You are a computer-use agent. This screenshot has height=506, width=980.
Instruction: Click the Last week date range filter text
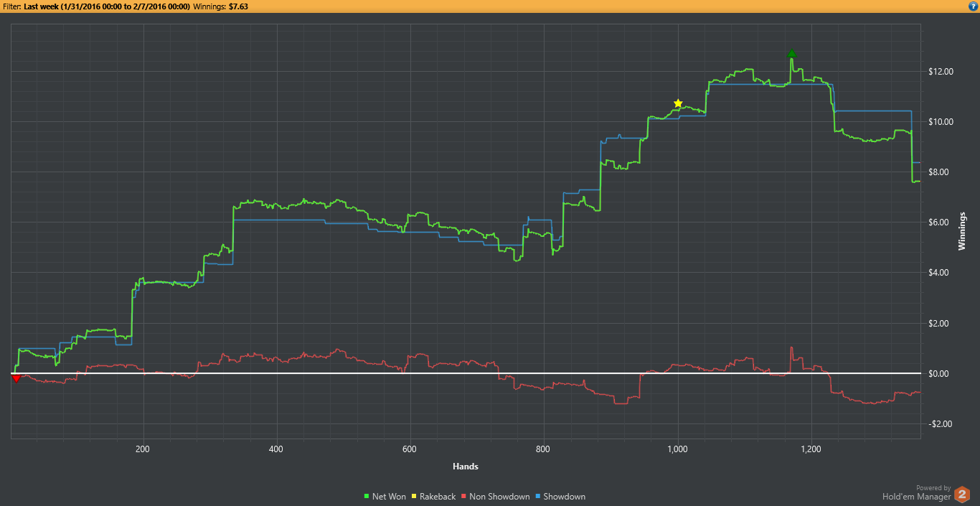click(x=107, y=6)
